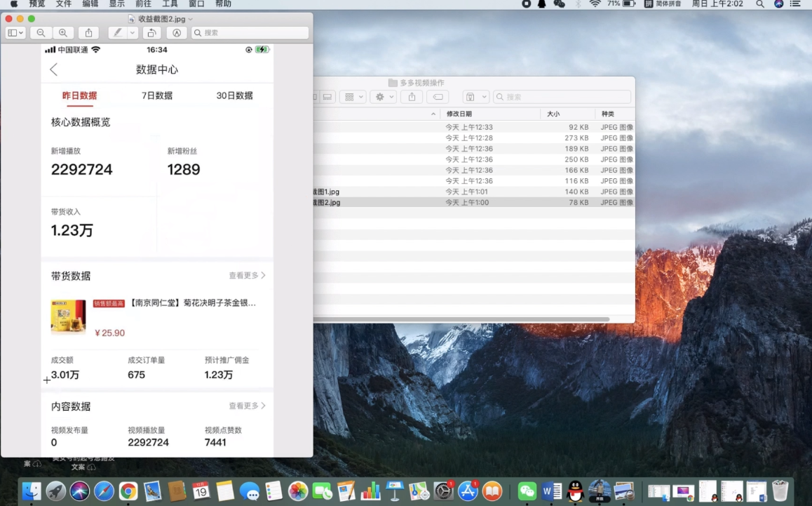Image resolution: width=812 pixels, height=506 pixels.
Task: Click the zoom in magnifier in Preview
Action: [x=63, y=33]
